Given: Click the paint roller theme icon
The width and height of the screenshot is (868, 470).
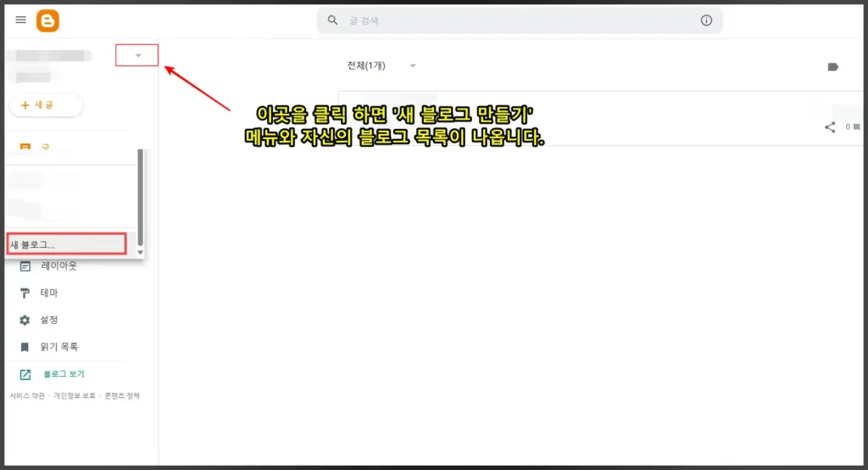Looking at the screenshot, I should pyautogui.click(x=25, y=294).
